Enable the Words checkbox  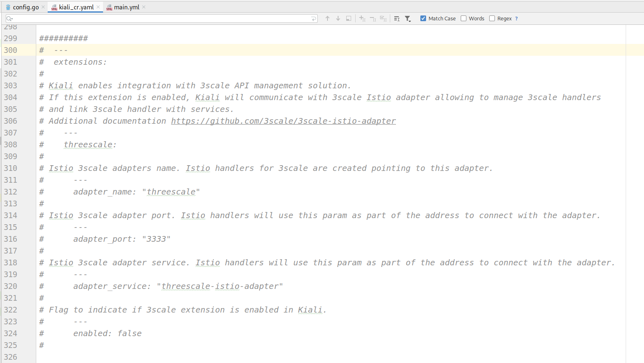(x=464, y=18)
